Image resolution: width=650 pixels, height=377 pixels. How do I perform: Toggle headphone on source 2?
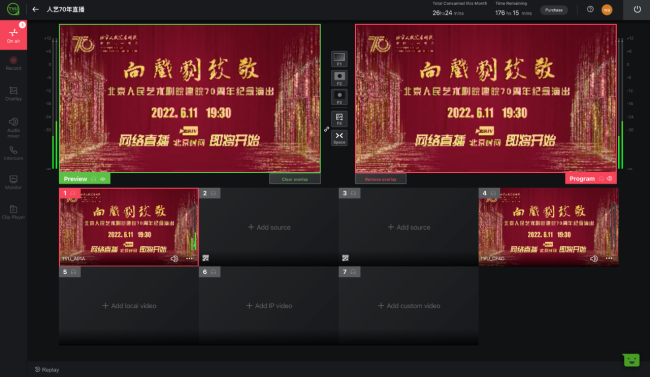(x=213, y=193)
